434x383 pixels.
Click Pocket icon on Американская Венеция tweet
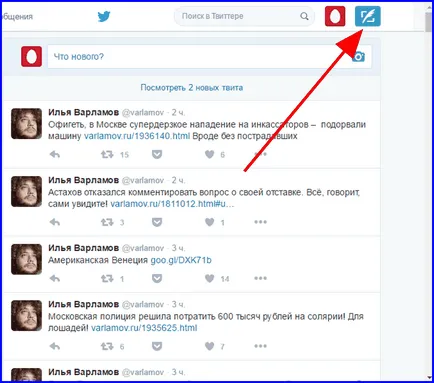157,278
